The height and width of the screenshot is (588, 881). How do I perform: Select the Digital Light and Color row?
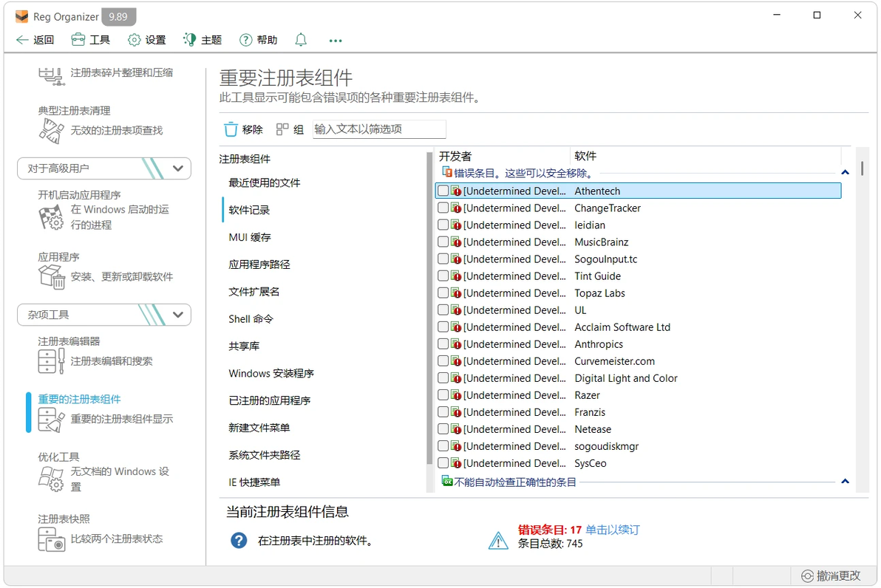click(x=638, y=378)
